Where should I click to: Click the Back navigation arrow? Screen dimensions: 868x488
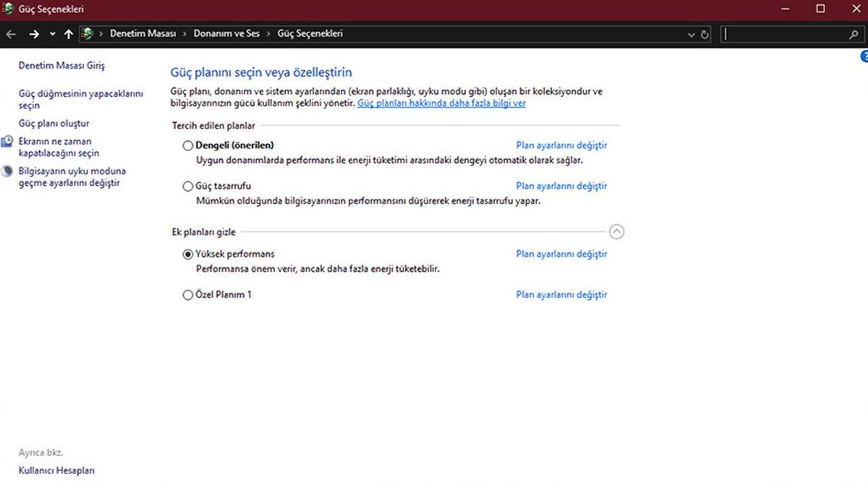point(11,34)
